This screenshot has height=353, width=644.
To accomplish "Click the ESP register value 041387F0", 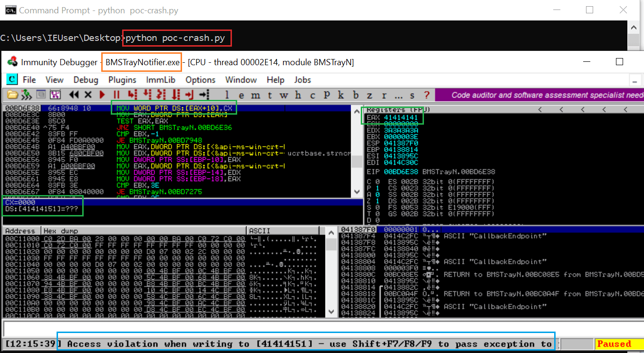I will (401, 143).
